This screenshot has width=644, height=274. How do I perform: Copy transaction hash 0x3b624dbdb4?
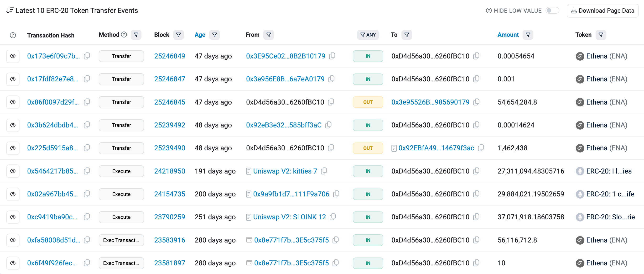(x=87, y=125)
